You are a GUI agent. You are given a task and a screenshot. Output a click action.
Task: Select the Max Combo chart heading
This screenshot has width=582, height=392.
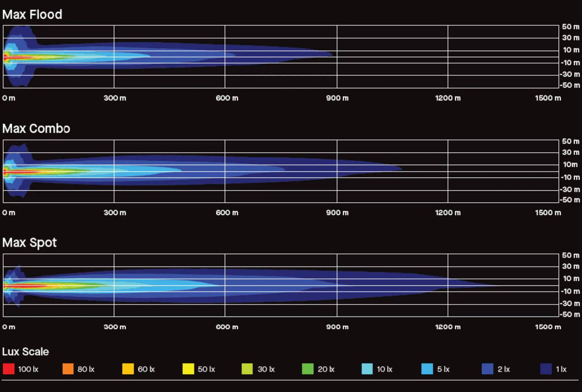click(36, 129)
